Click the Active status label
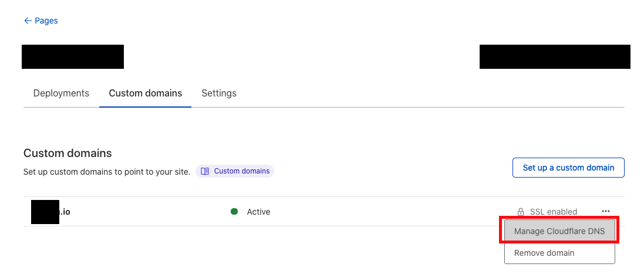Viewport: 644px width, 277px height. (x=258, y=212)
